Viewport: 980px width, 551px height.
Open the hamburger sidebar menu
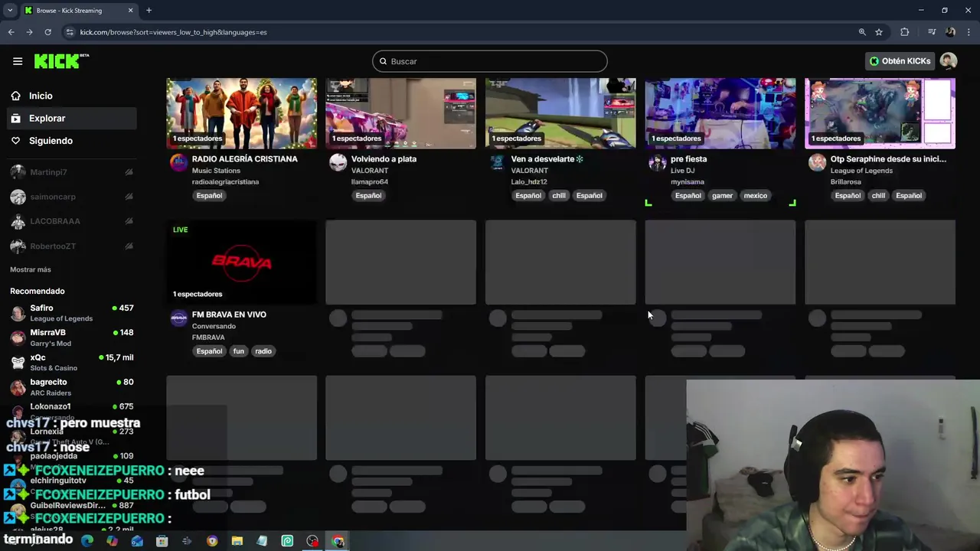(18, 61)
